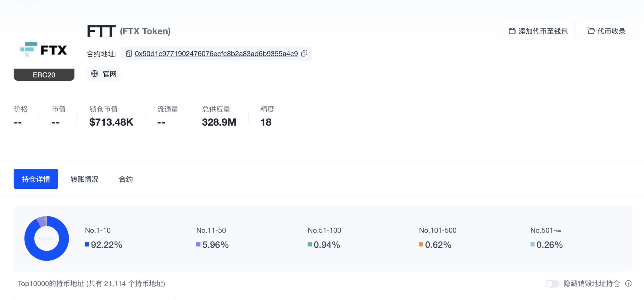Open the contract address 0x50d1c977... link
This screenshot has width=644, height=300.
click(x=216, y=53)
